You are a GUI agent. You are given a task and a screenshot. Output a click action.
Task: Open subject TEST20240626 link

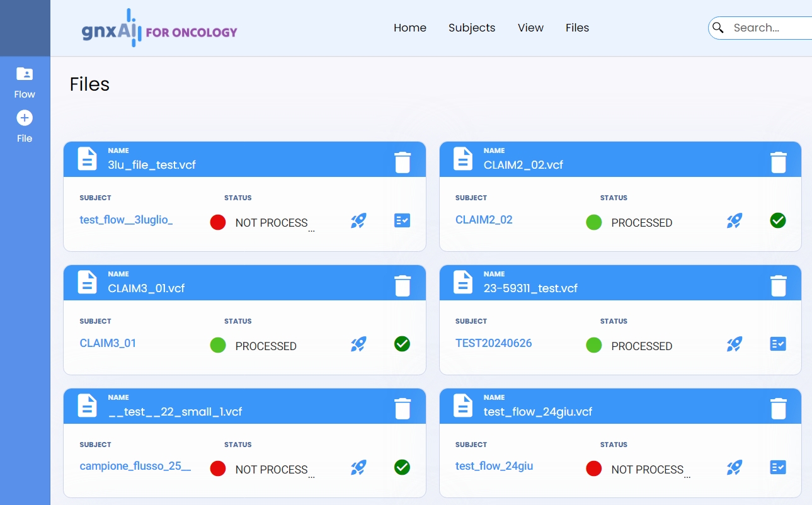tap(493, 343)
